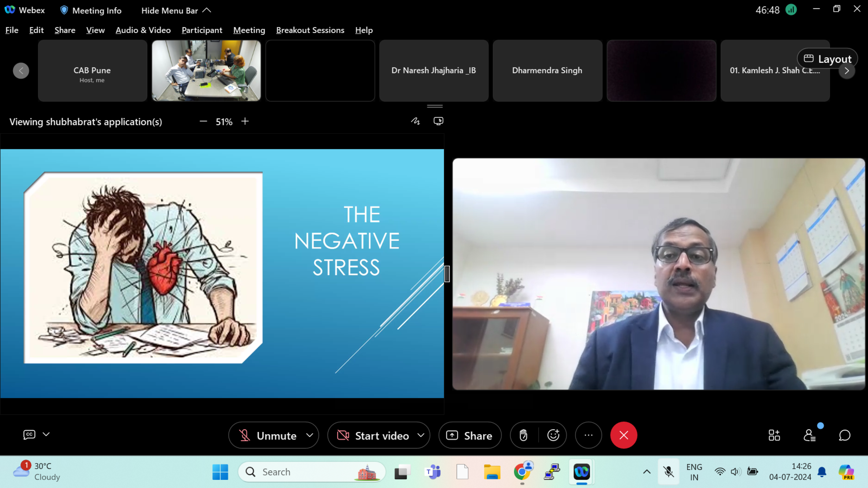Image resolution: width=868 pixels, height=488 pixels.
Task: Click the Layout button
Action: click(x=828, y=59)
